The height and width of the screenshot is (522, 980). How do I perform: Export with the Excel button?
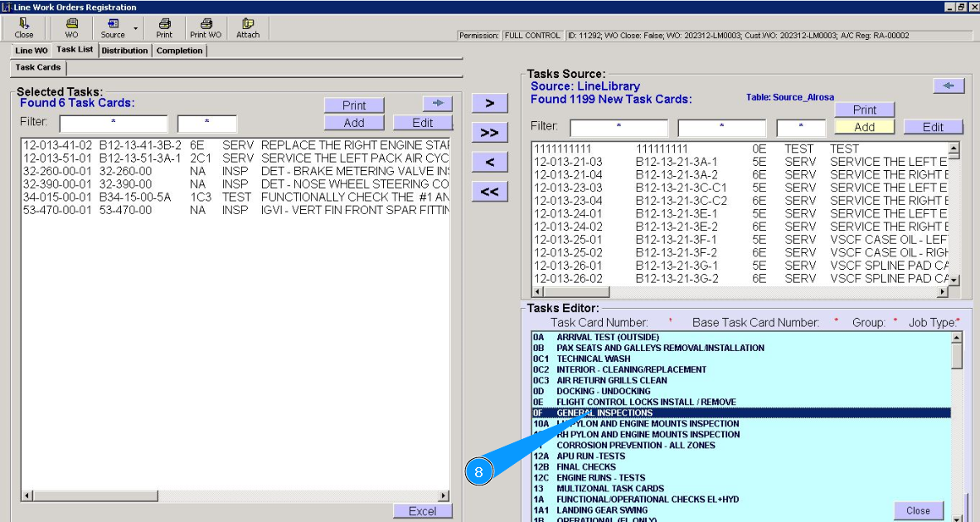click(x=423, y=511)
